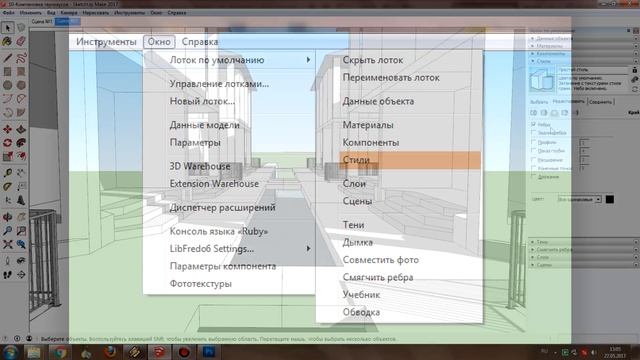The height and width of the screenshot is (360, 640).
Task: Select the Freehand squiggle tool
Action: tap(21, 58)
